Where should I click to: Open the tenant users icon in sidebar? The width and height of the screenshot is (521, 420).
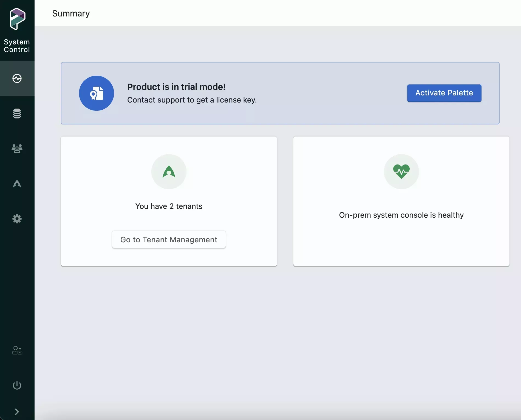17,149
